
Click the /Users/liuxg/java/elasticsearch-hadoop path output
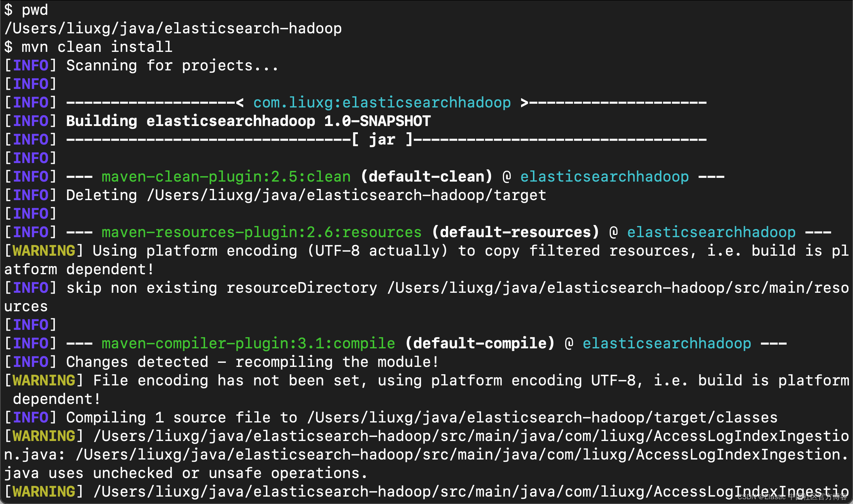click(173, 29)
